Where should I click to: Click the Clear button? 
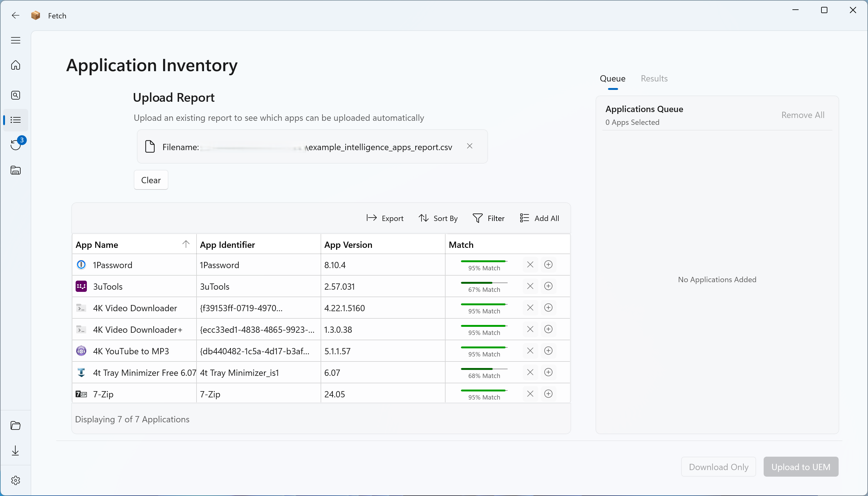pyautogui.click(x=151, y=180)
